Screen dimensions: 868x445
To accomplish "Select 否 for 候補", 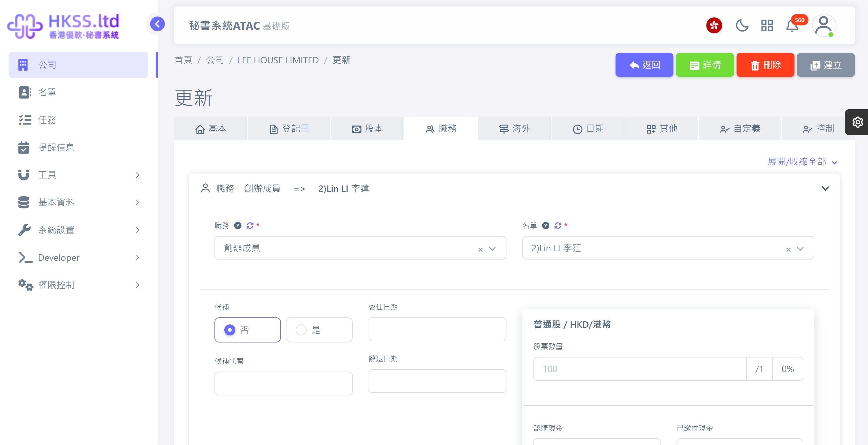I will (x=248, y=330).
